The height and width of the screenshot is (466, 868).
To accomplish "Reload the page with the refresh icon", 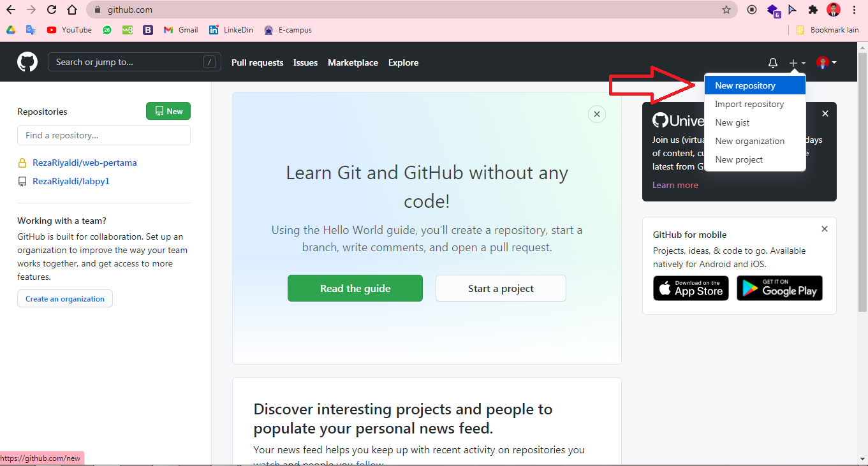I will click(x=50, y=10).
